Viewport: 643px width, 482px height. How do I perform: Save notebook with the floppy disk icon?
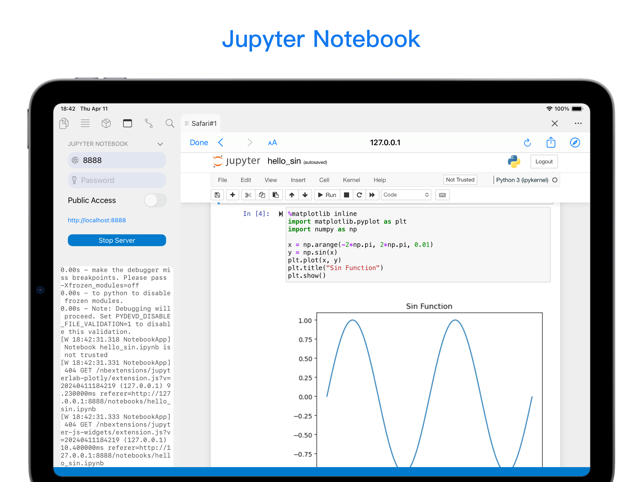(217, 195)
